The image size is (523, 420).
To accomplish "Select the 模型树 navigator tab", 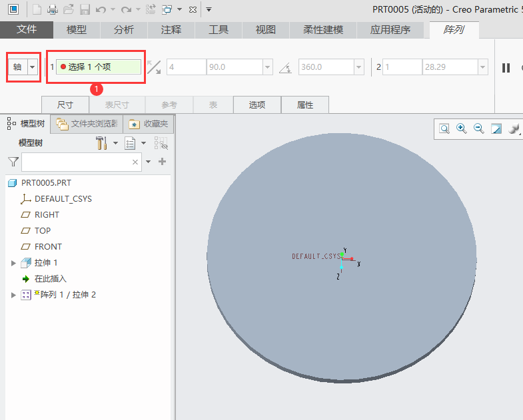I will 26,124.
